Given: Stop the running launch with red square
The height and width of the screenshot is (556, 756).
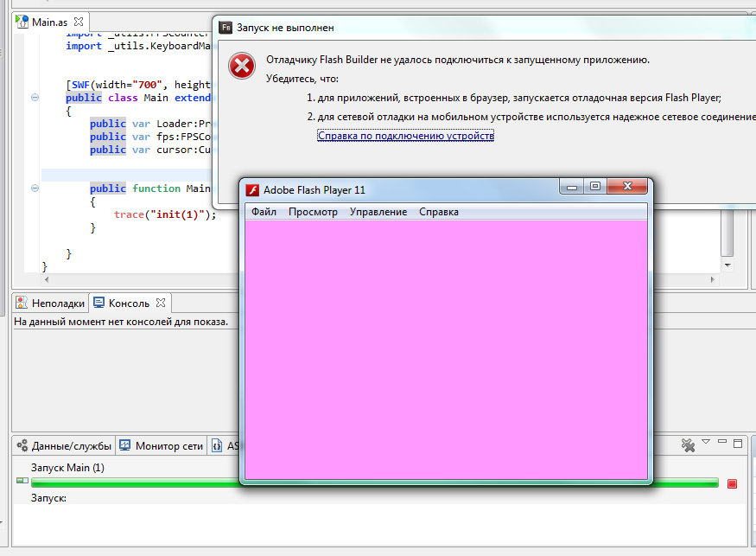Looking at the screenshot, I should [x=732, y=483].
